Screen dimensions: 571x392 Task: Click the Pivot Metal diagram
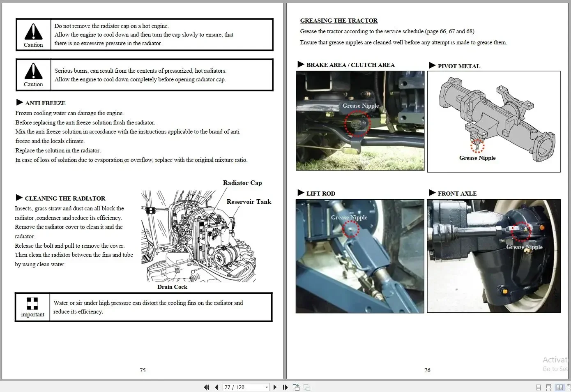point(494,122)
